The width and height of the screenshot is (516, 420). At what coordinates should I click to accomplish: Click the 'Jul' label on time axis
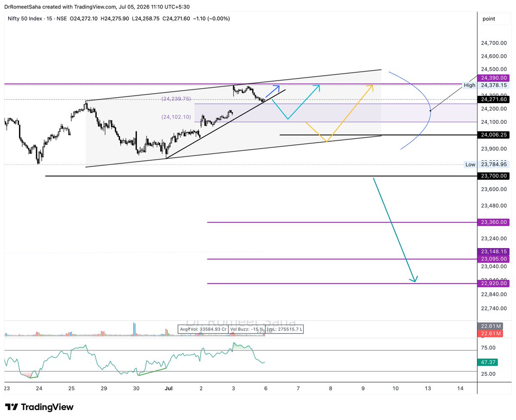point(169,388)
